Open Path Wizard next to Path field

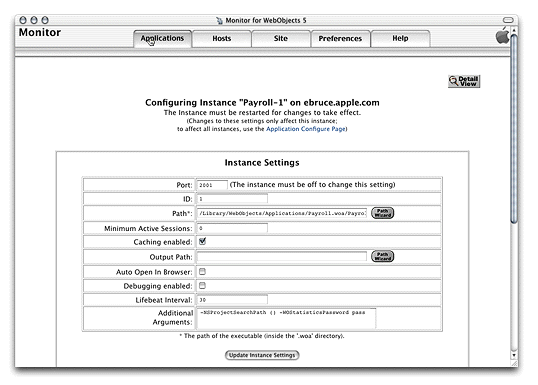pos(383,213)
